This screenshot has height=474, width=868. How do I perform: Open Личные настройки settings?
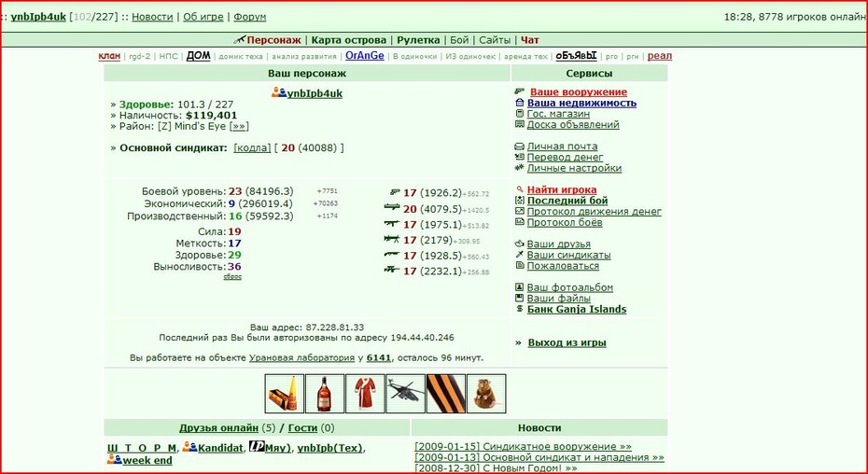click(574, 168)
